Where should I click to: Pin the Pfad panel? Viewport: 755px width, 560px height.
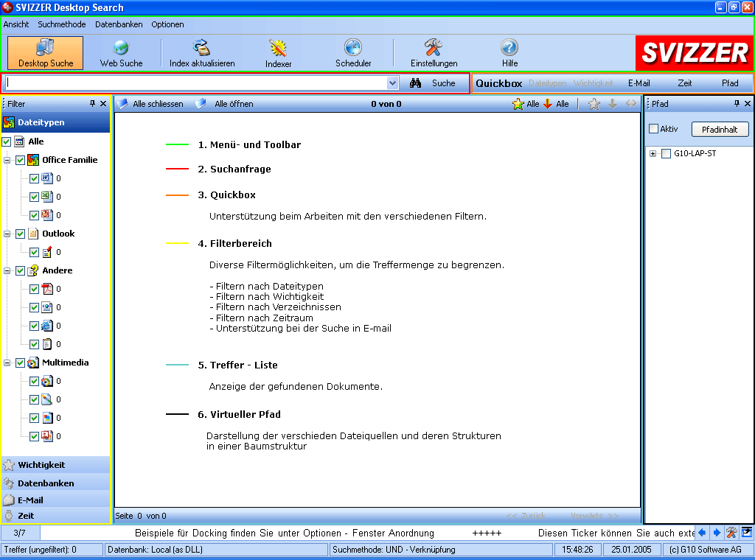click(x=737, y=103)
